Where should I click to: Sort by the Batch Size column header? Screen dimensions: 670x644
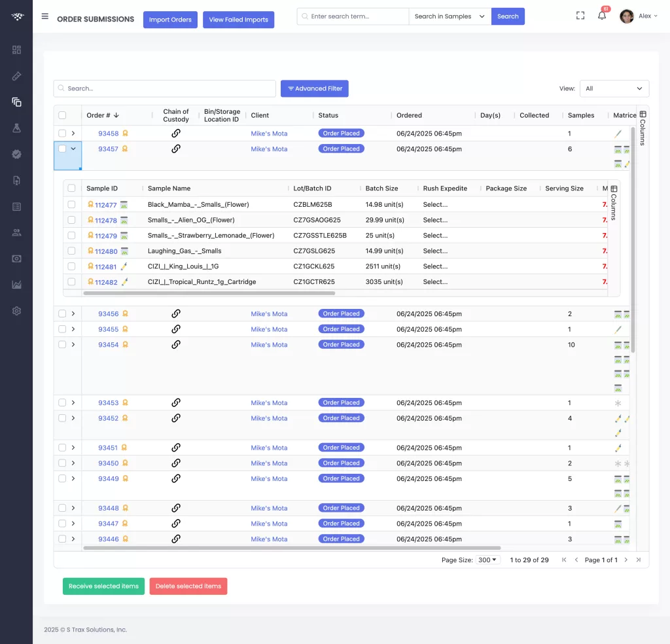pos(381,188)
